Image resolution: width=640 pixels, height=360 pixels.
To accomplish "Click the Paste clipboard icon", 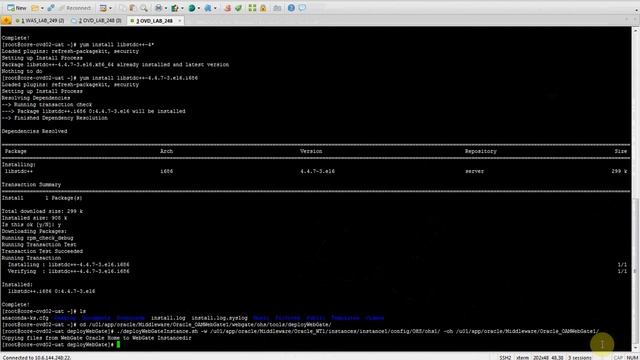I will tap(133, 8).
